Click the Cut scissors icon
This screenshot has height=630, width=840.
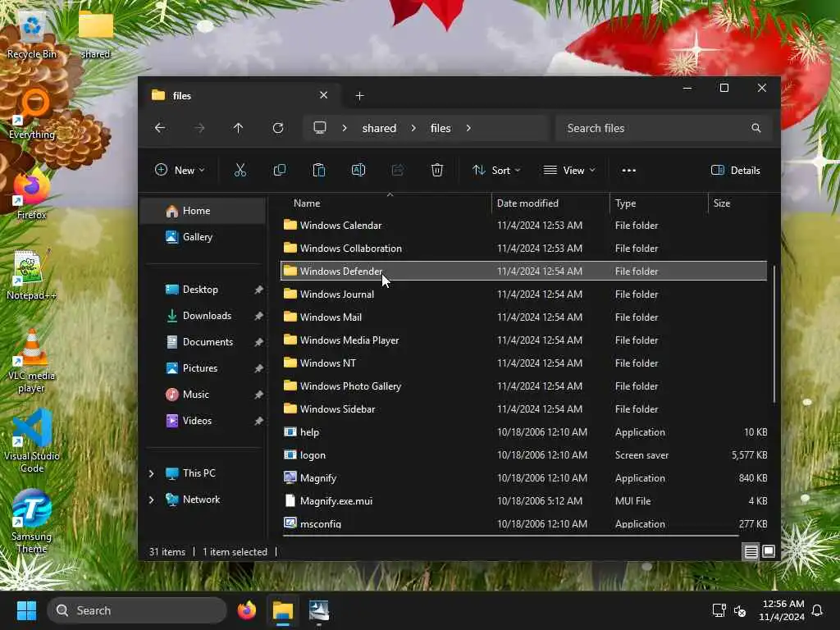pos(240,171)
